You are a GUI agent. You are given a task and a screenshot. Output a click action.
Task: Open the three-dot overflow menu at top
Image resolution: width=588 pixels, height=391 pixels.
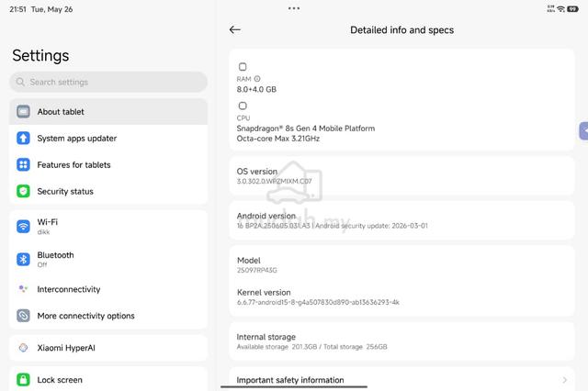(294, 8)
